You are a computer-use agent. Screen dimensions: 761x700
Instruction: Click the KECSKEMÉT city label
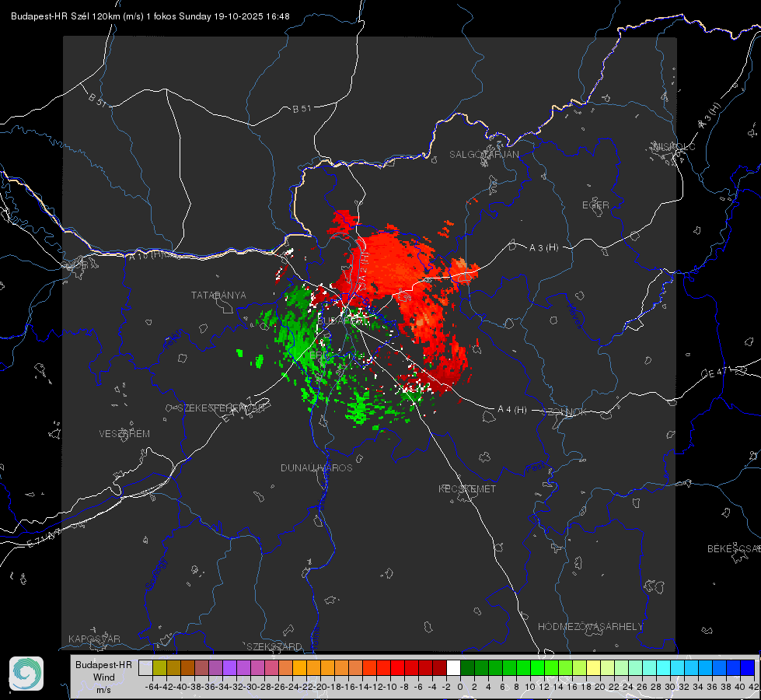coord(467,488)
